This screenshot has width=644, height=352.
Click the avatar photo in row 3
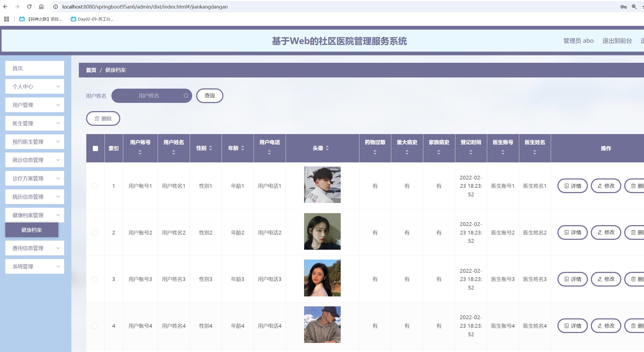coord(322,278)
